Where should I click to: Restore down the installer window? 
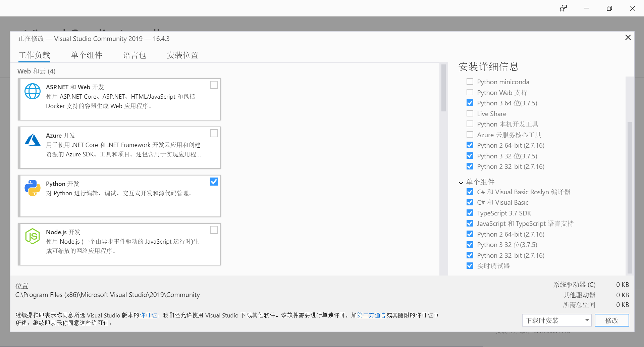[x=609, y=8]
